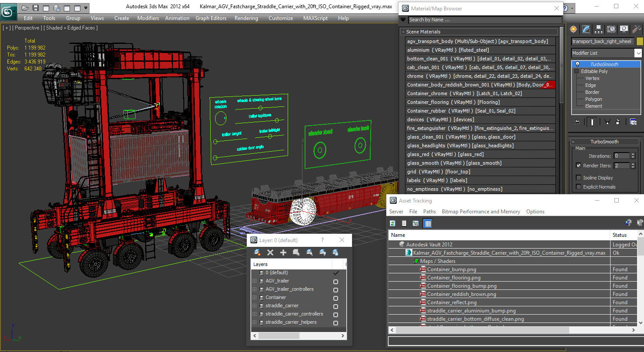Open the Modifiers menu
This screenshot has width=644, height=352.
[x=148, y=18]
